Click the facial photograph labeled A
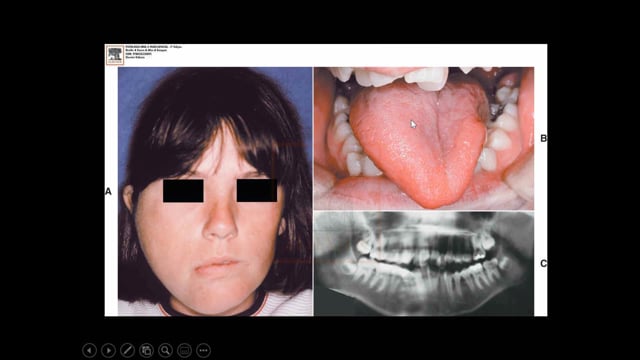 pyautogui.click(x=215, y=191)
